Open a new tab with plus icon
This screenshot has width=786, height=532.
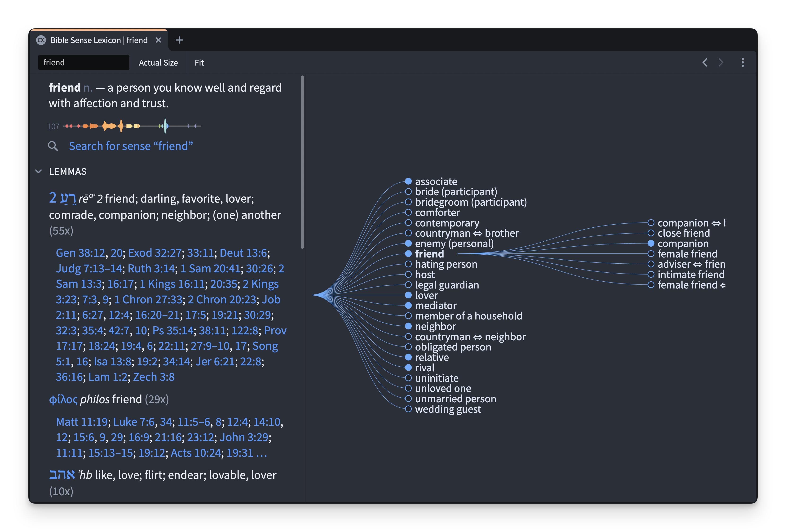click(x=179, y=40)
